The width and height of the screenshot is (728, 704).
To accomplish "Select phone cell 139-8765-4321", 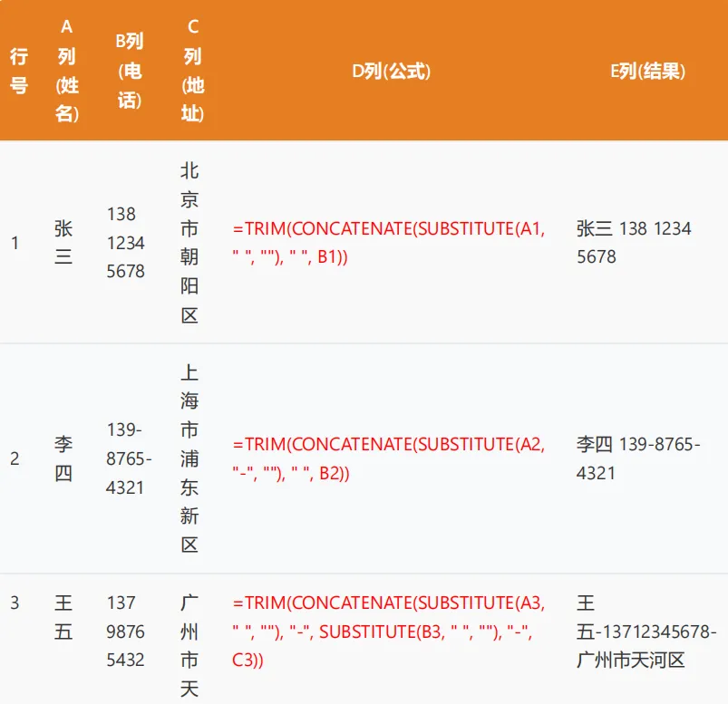I will 129,458.
